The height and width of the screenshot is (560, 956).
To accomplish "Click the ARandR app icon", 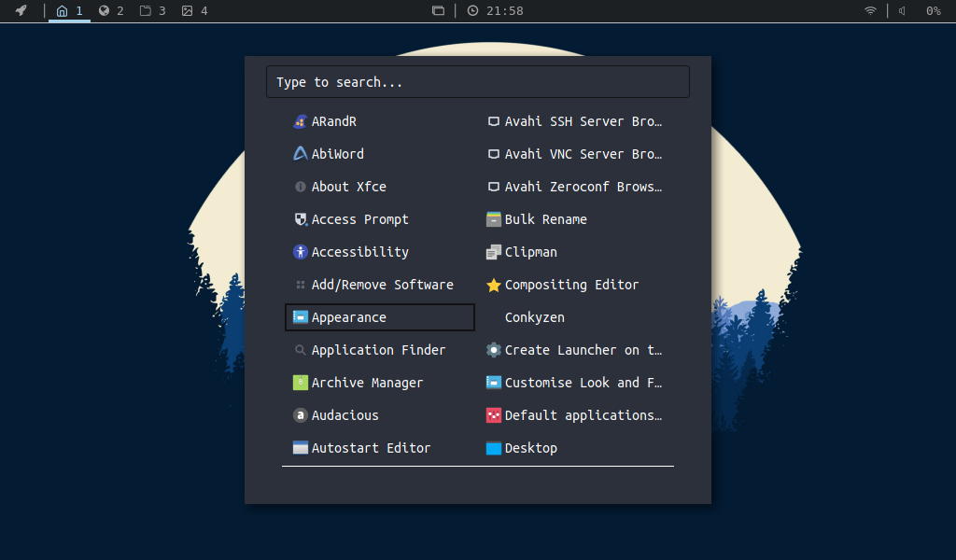I will [300, 121].
